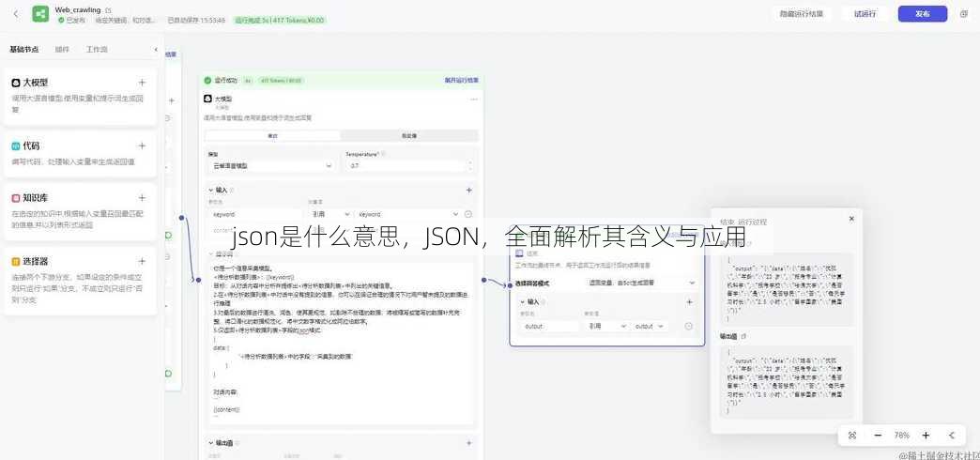Switch to the 工作流 tab
Screen dimensions: 980x460
(97, 50)
